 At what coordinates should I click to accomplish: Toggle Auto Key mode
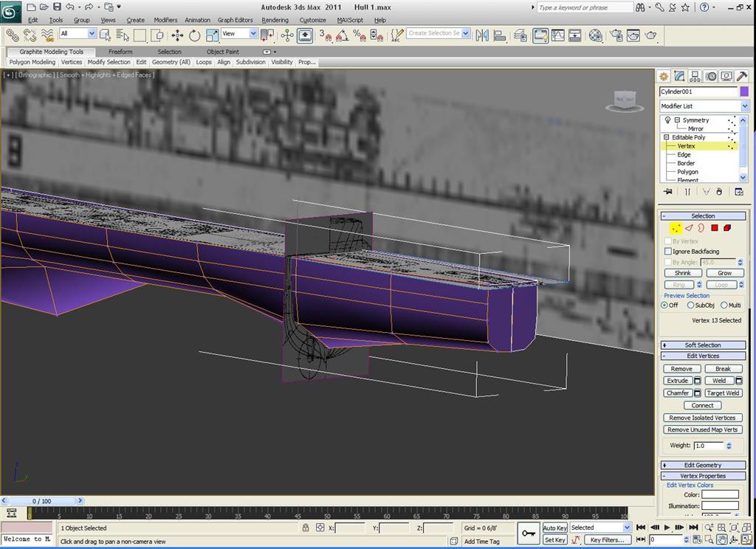(555, 528)
